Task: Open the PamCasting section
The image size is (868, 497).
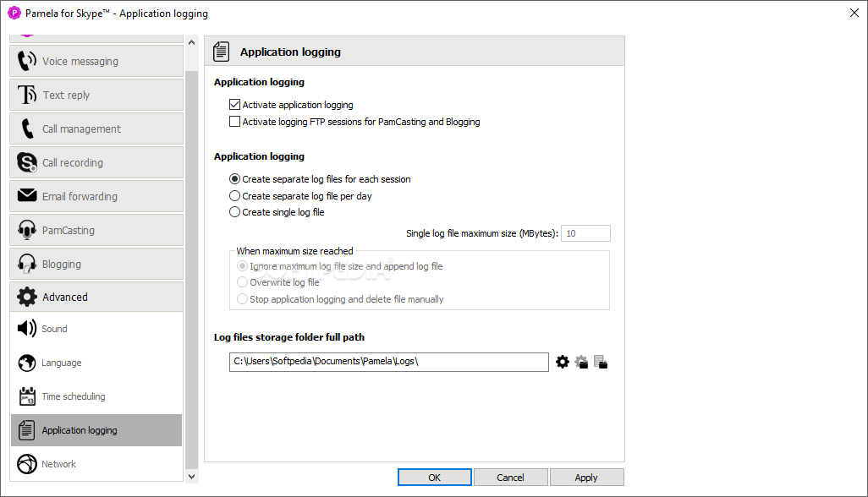Action: tap(96, 230)
